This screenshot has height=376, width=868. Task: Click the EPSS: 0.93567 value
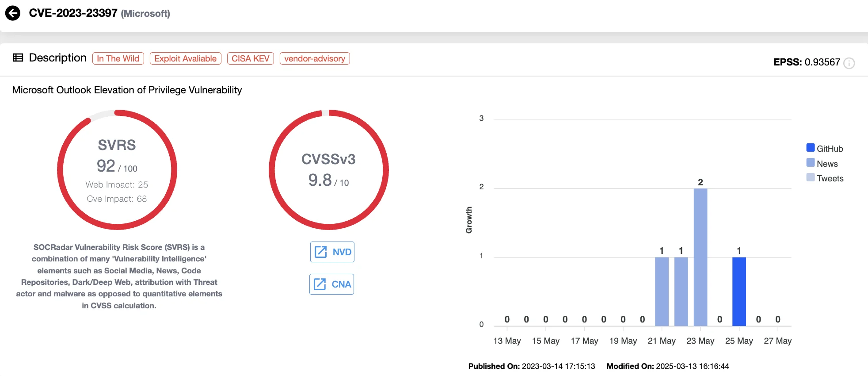(x=807, y=62)
